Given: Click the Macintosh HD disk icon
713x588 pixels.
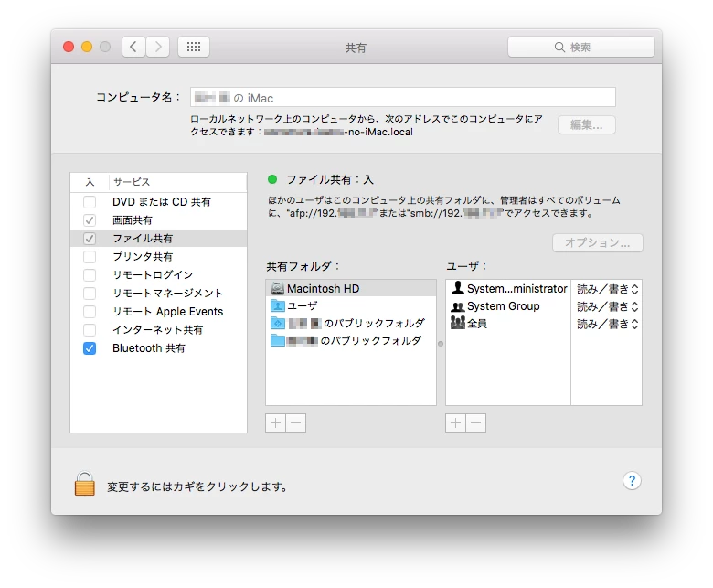Looking at the screenshot, I should pos(277,288).
